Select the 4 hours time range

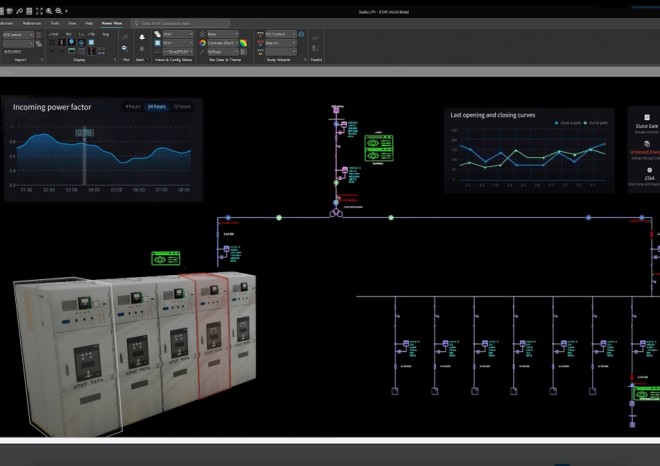click(132, 106)
